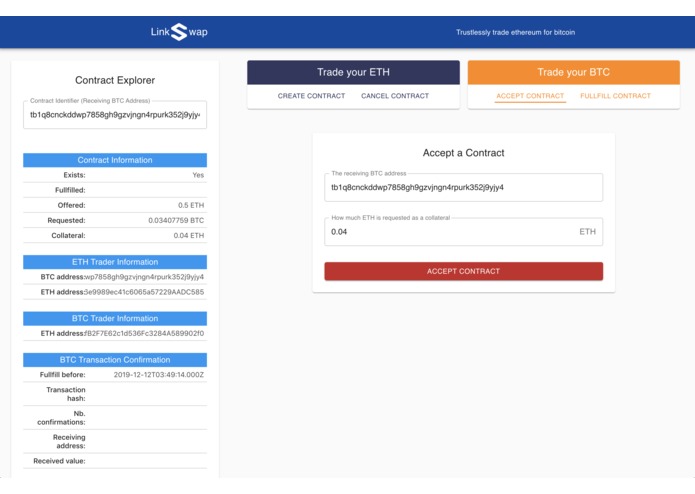Click the ETH suffix in collateral field
The width and height of the screenshot is (695, 494).
(587, 232)
